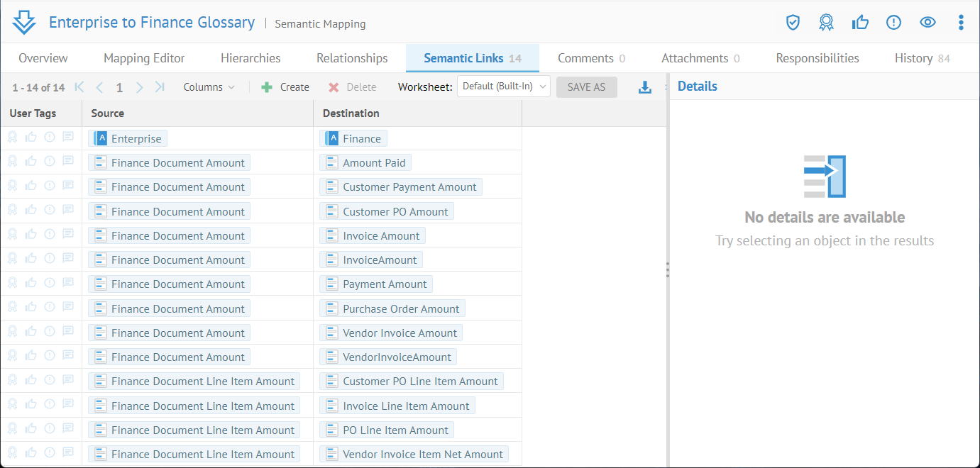The image size is (980, 468).
Task: Open the Worksheet Default (Built-In) dropdown
Action: [x=503, y=87]
